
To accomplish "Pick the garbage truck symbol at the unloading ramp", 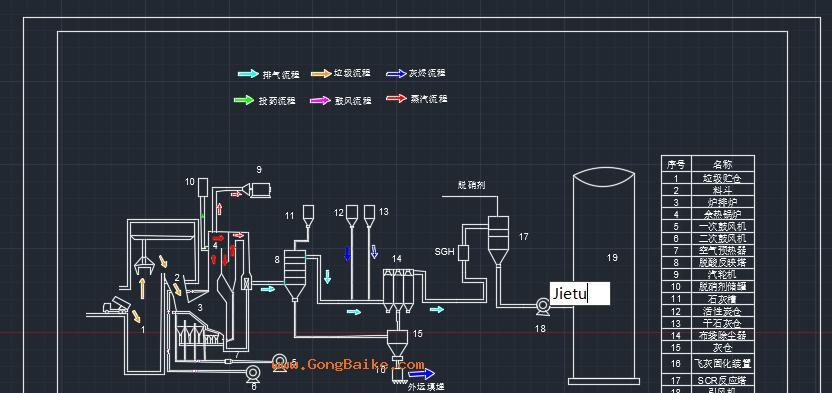I will pos(116,305).
